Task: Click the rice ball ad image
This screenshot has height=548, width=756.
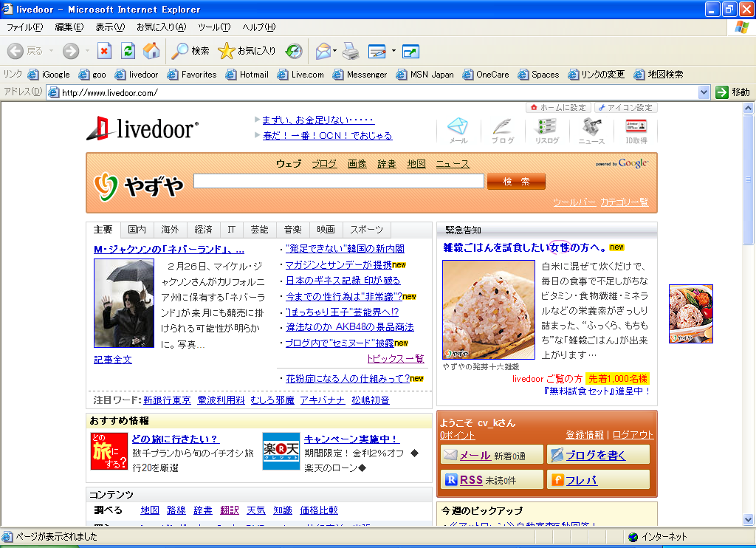Action: click(489, 309)
